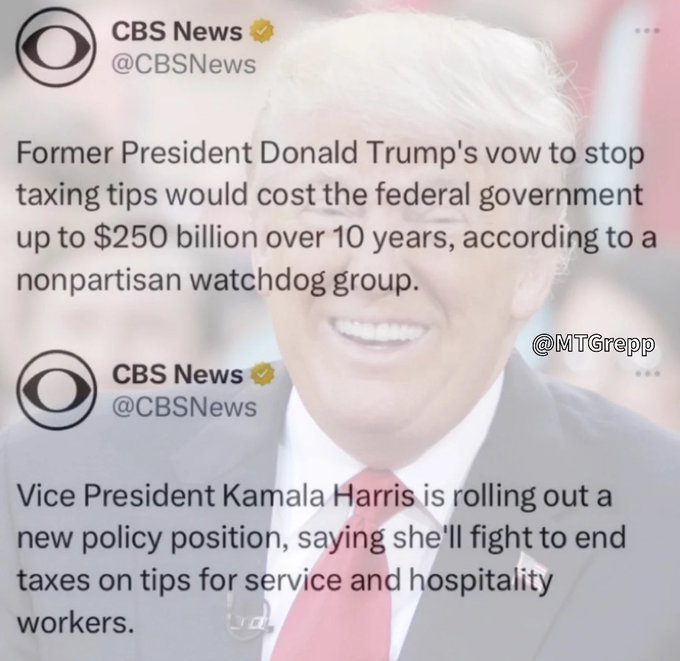Open the three-dot menu on the bottom tweet
The image size is (680, 661).
(647, 373)
